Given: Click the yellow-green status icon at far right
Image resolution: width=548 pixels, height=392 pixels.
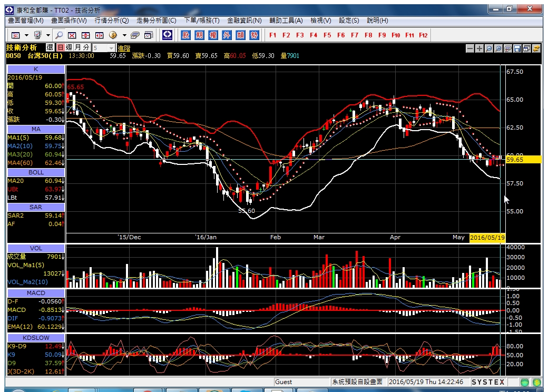Looking at the screenshot, I should click(537, 382).
